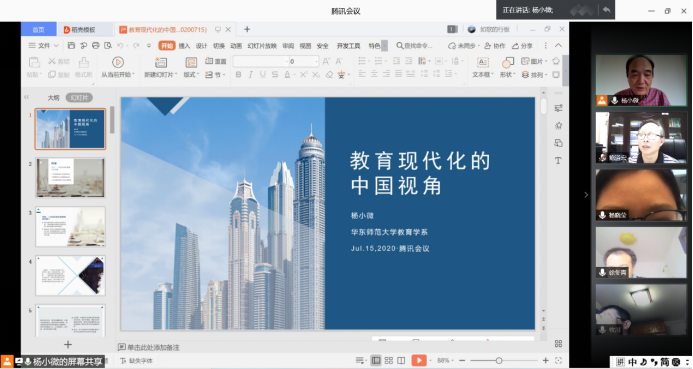Click the zoom slider handle
Screen dimensions: 693x369
tap(499, 361)
